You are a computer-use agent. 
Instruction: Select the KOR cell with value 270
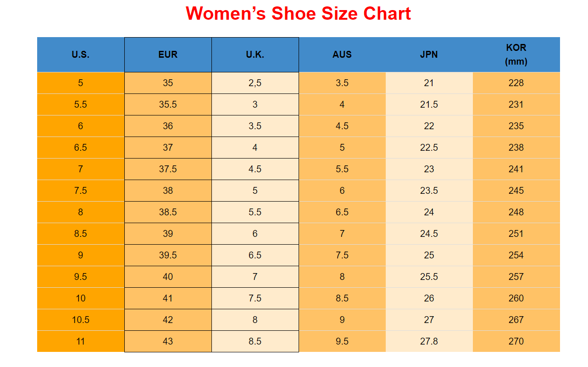pos(516,341)
